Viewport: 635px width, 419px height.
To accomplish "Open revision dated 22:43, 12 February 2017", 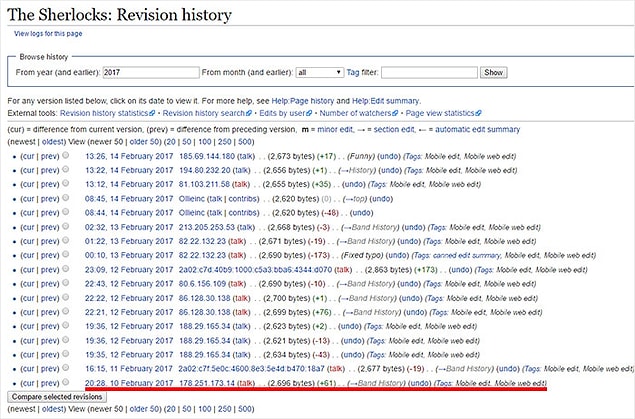I will pos(129,284).
